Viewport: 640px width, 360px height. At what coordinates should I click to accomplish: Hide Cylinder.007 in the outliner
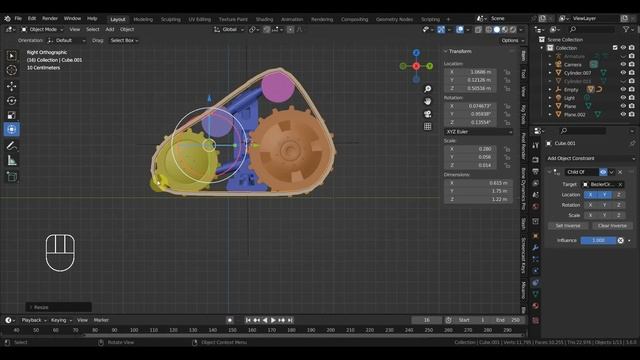(623, 73)
